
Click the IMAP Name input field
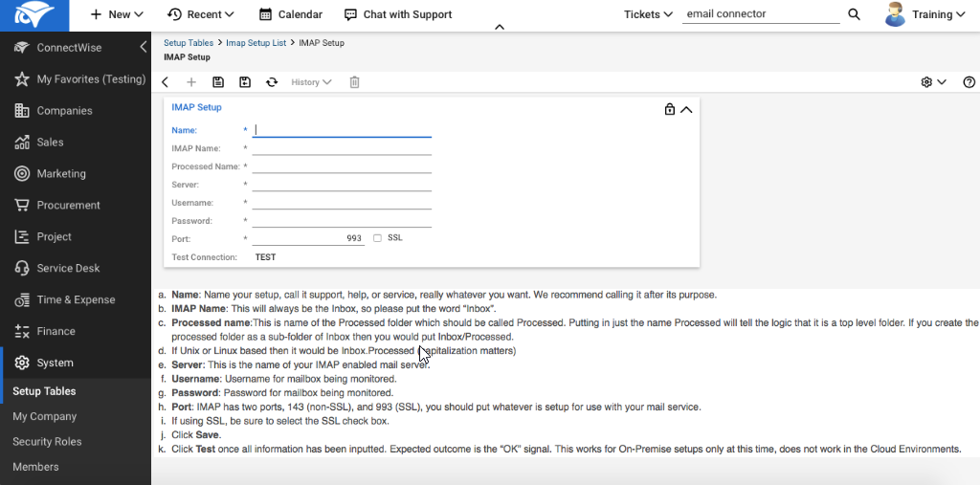tap(342, 148)
